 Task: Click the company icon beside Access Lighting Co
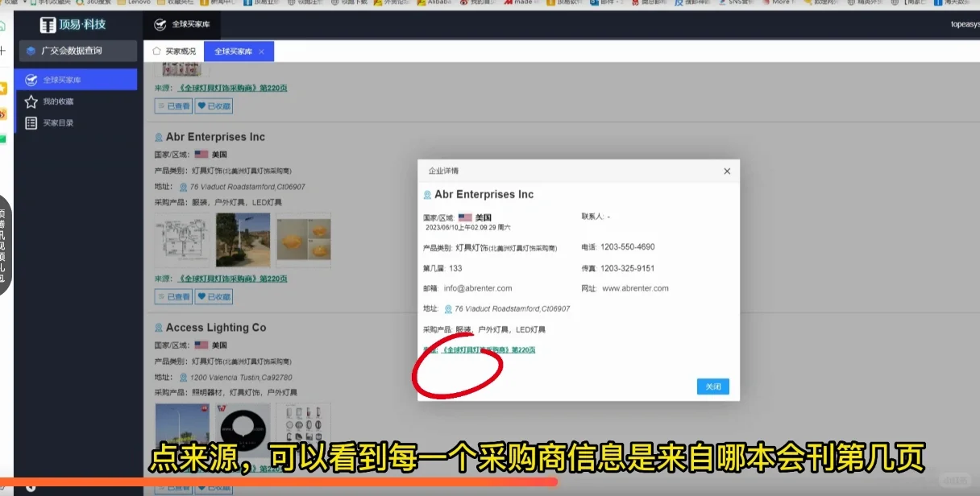(158, 327)
